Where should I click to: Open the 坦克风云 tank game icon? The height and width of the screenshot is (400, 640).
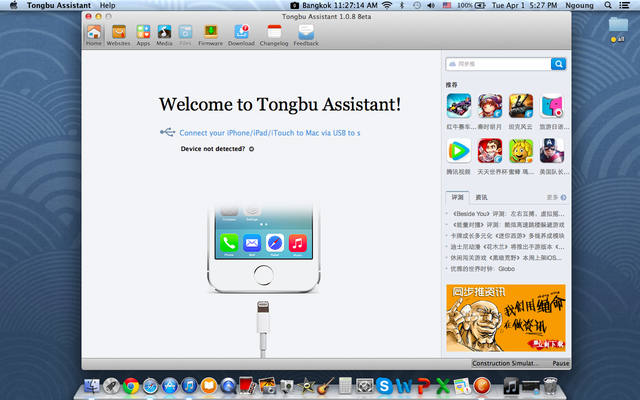[x=521, y=106]
